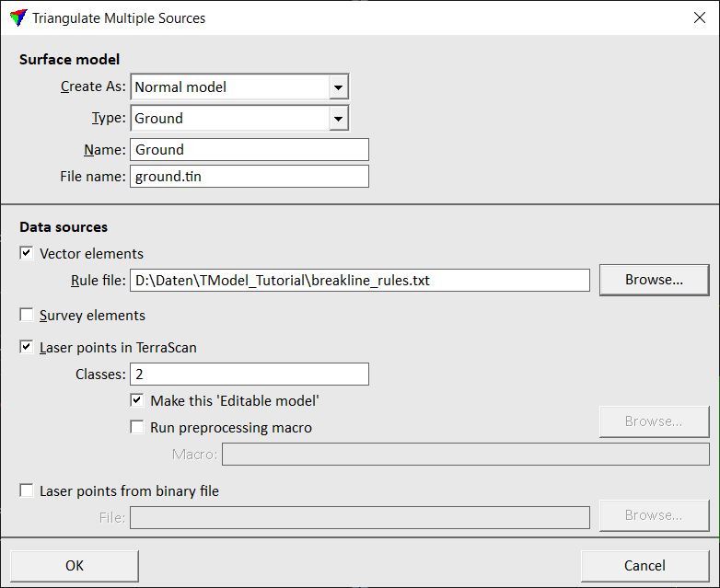Cancel the triangulation dialog
The width and height of the screenshot is (720, 588).
pos(645,565)
